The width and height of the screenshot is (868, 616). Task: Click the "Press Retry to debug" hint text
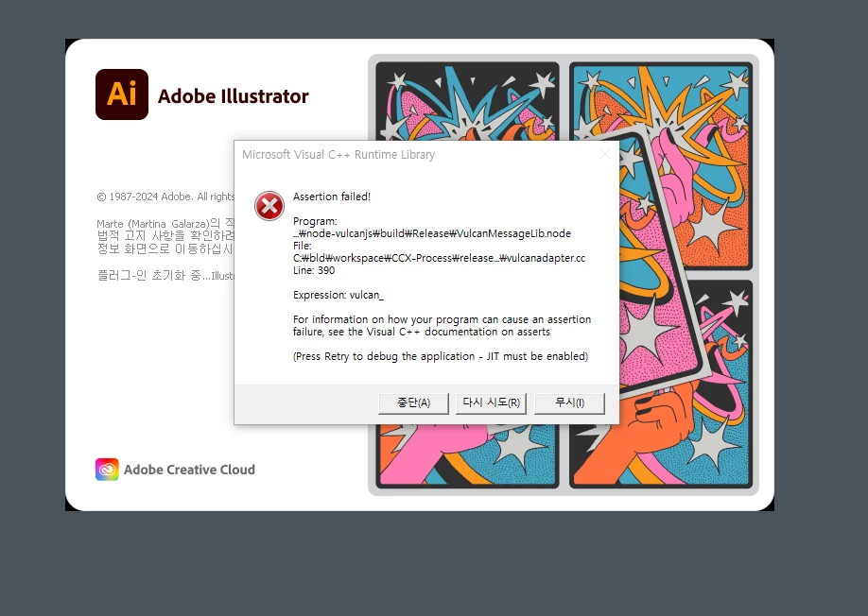[x=441, y=356]
